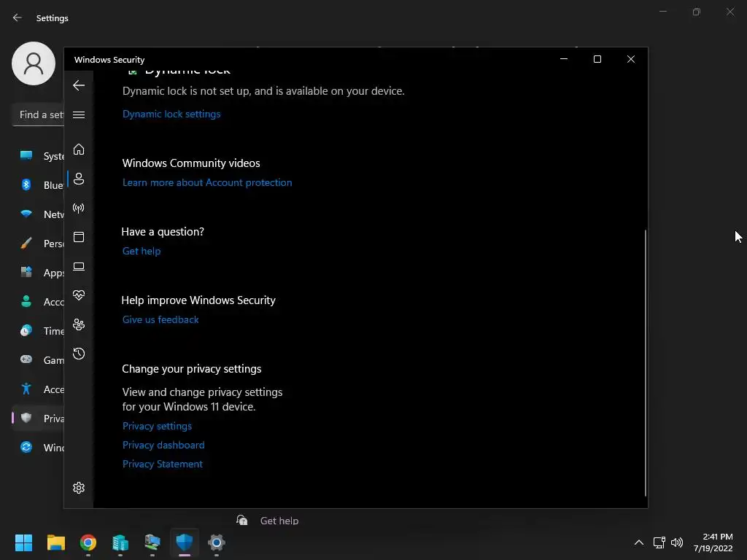Viewport: 747px width, 560px height.
Task: Open Privacy dashboard link
Action: [x=163, y=446]
